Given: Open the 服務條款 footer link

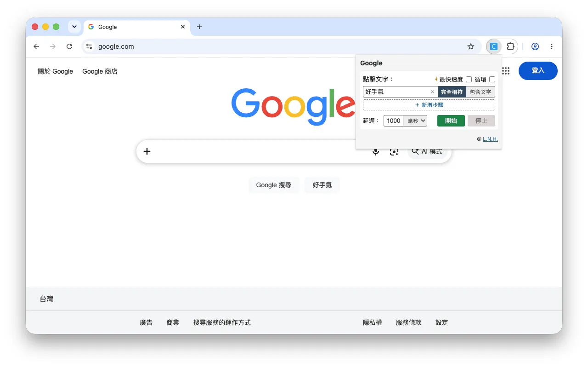Looking at the screenshot, I should pos(408,322).
